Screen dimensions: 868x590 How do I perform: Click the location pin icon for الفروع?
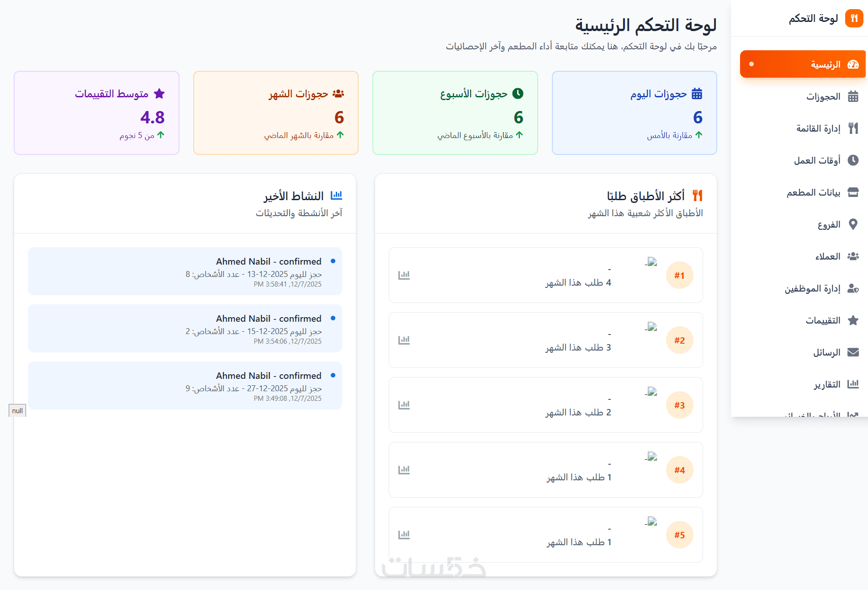(x=852, y=224)
